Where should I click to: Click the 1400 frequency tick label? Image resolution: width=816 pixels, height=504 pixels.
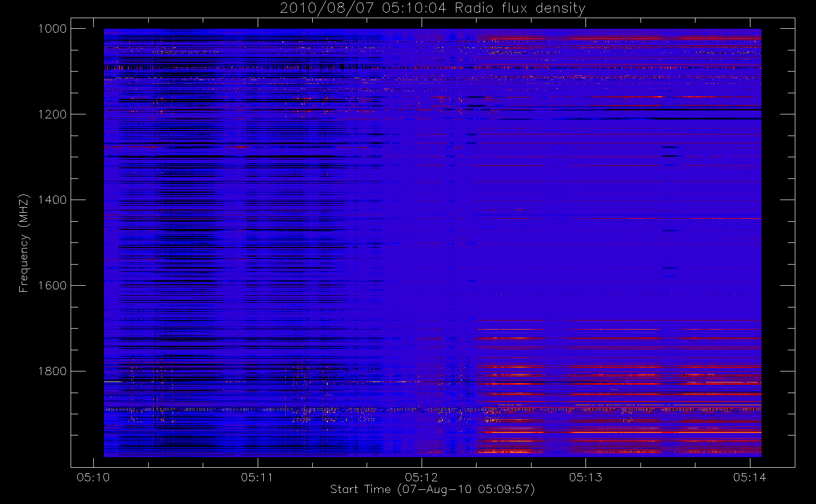tap(52, 200)
